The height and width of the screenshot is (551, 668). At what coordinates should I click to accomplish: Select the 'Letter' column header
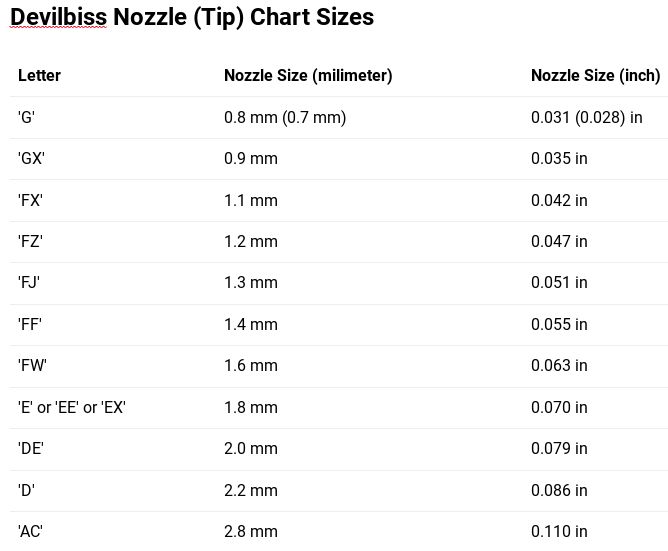click(39, 76)
